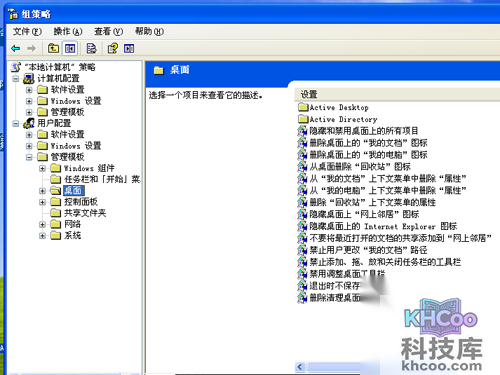The height and width of the screenshot is (375, 500).
Task: Toggle the console tree show/hide icon
Action: 70,49
